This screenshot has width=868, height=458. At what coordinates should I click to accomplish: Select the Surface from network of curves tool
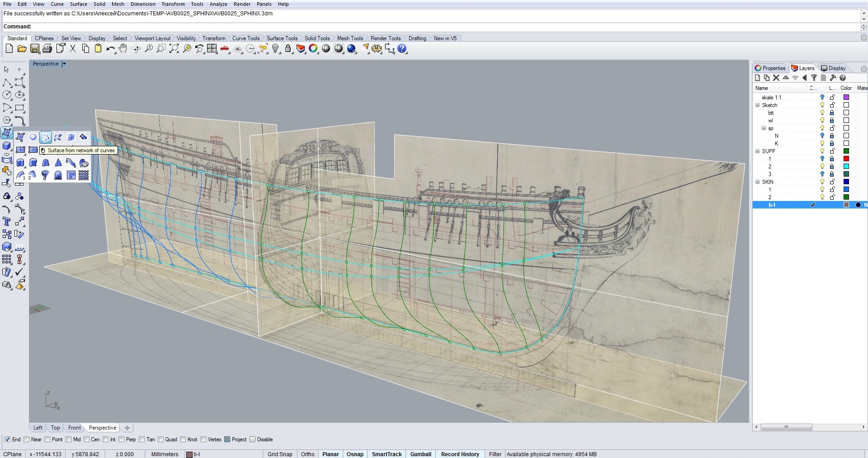46,137
